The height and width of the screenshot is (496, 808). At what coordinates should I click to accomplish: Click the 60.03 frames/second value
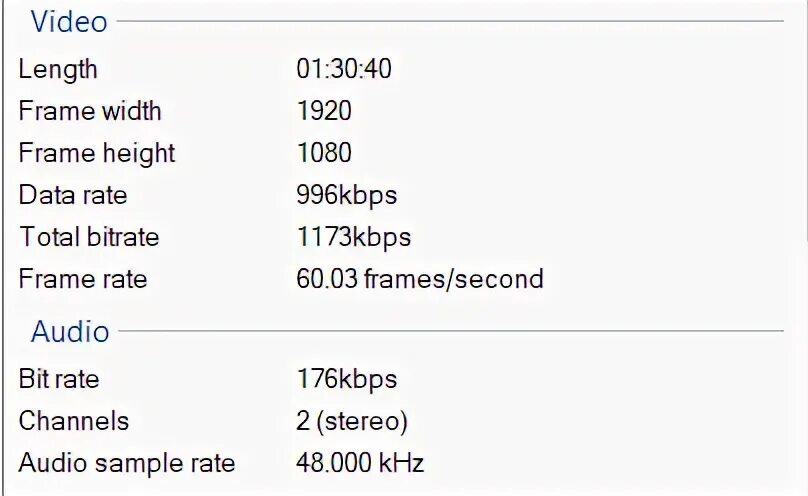point(419,279)
